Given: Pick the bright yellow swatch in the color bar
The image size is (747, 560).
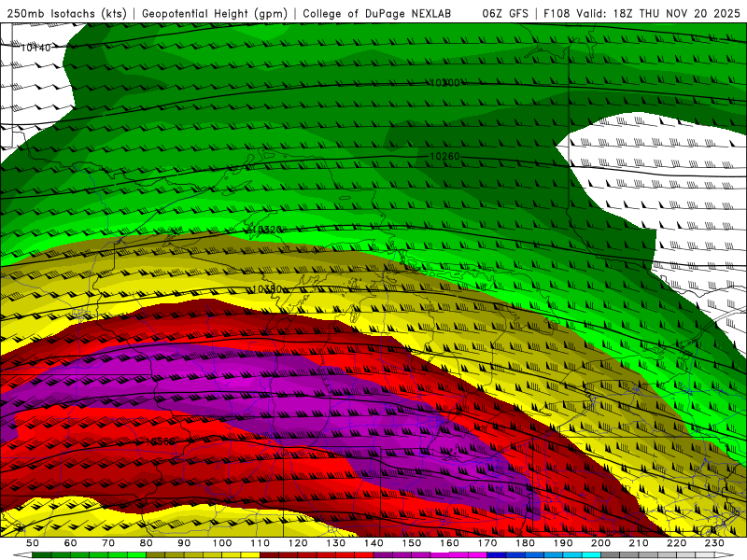Looking at the screenshot, I should pos(250,555).
